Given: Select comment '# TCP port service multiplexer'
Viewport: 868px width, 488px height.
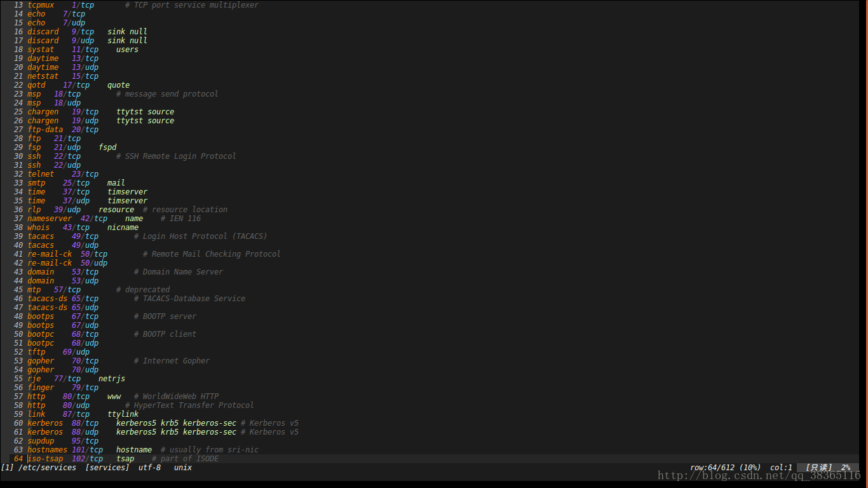Looking at the screenshot, I should [192, 5].
